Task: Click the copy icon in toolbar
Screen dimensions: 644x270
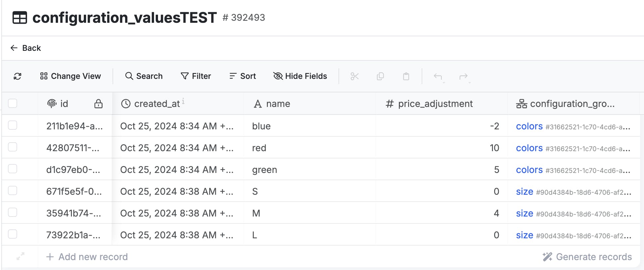Action: point(380,76)
